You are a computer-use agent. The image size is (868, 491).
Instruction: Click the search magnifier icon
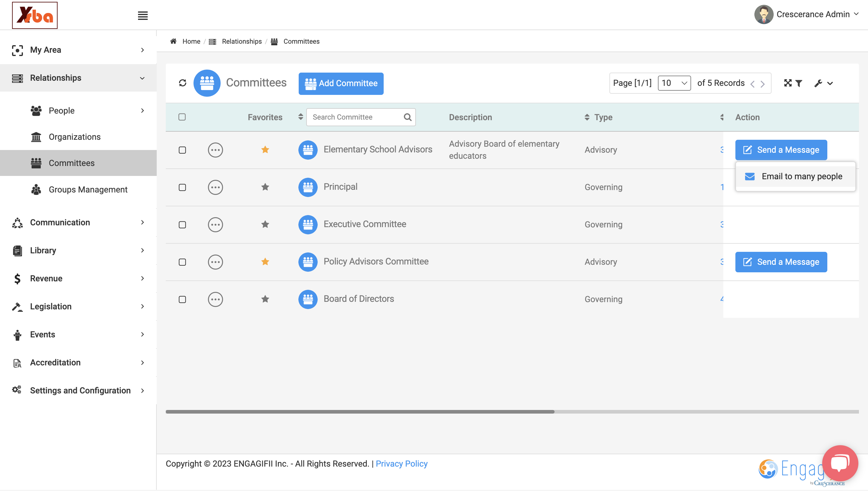(x=407, y=117)
